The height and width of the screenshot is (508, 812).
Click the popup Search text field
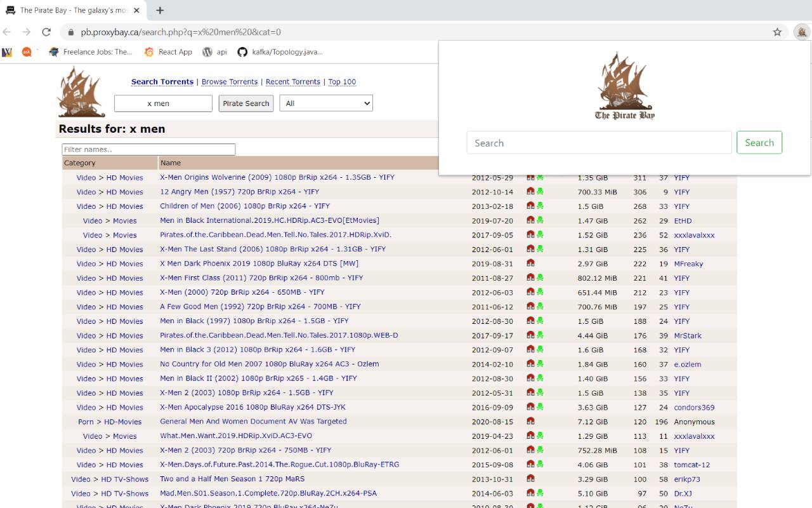599,143
